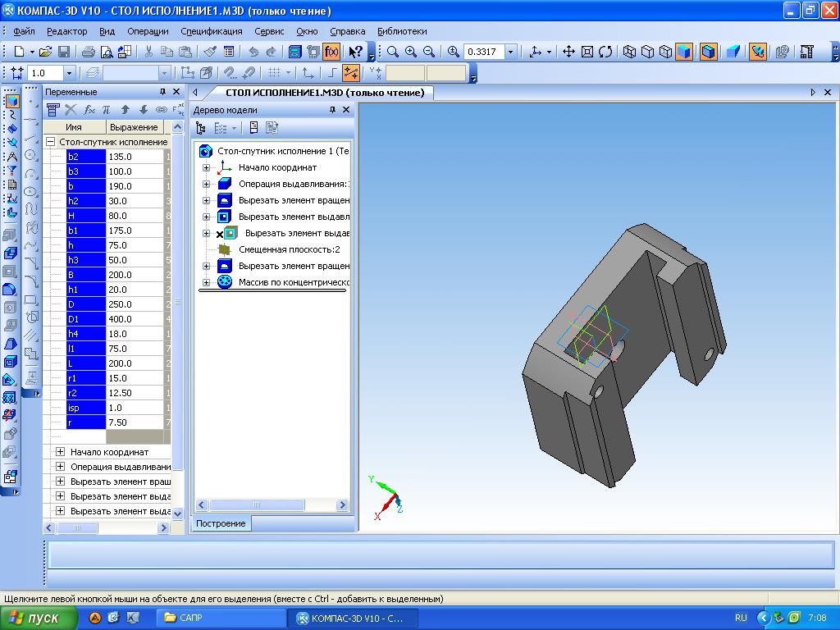Viewport: 840px width, 630px height.
Task: Expand Начало координат in Variables panel
Action: coord(61,452)
